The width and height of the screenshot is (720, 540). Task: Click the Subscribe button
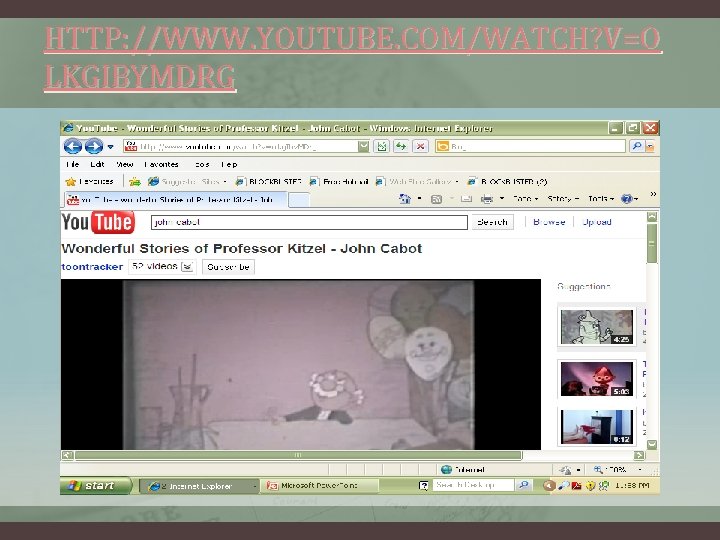228,267
